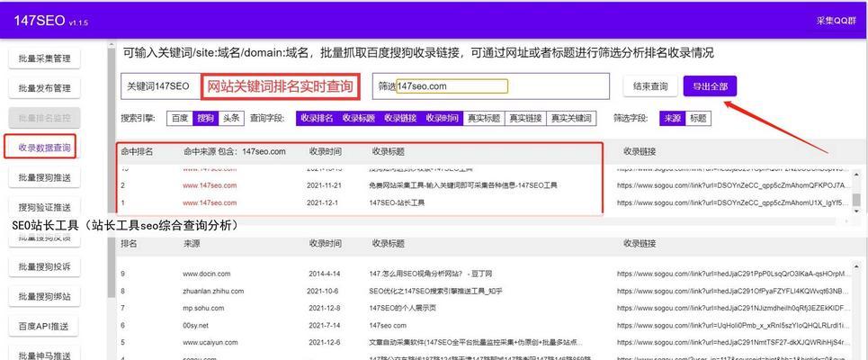Image resolution: width=868 pixels, height=360 pixels.
Task: Go to 批量搜狗投诉 page
Action: tap(45, 267)
